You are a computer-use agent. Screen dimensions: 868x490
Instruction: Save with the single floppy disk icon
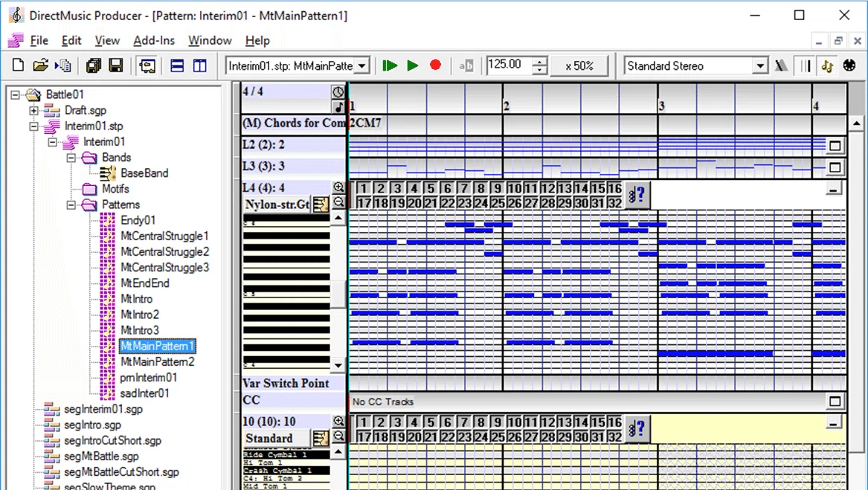[x=116, y=65]
